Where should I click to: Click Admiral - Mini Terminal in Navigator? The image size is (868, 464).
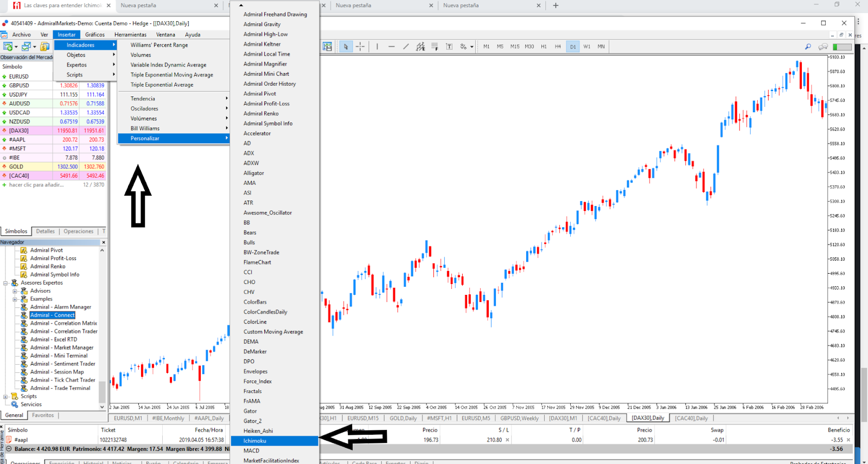[x=59, y=356]
